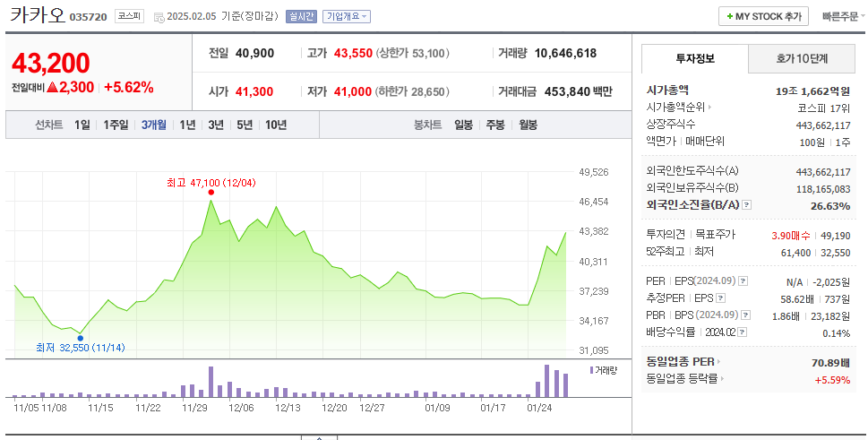Viewport: 868px width, 440px height.
Task: Click the 시가 value 41,300
Action: pos(254,92)
